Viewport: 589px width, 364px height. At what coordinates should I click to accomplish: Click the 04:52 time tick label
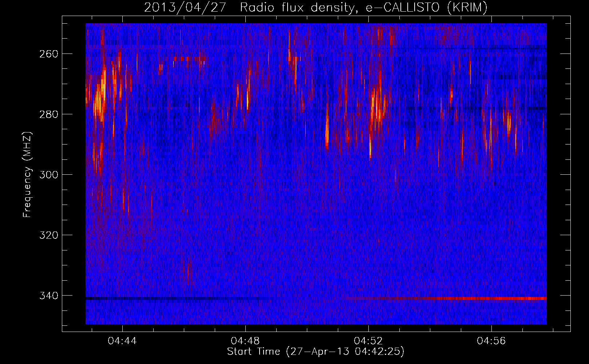(369, 341)
